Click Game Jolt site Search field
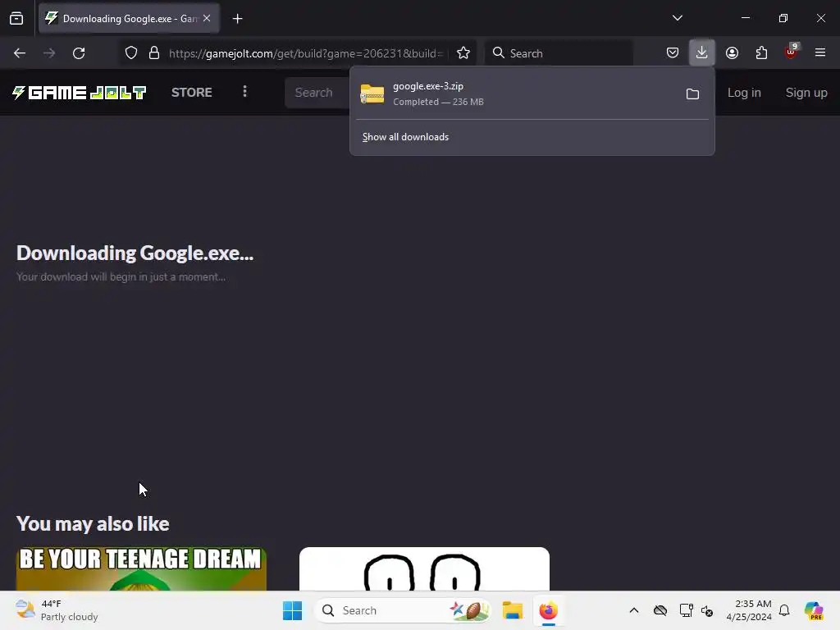This screenshot has height=630, width=840. [x=317, y=93]
